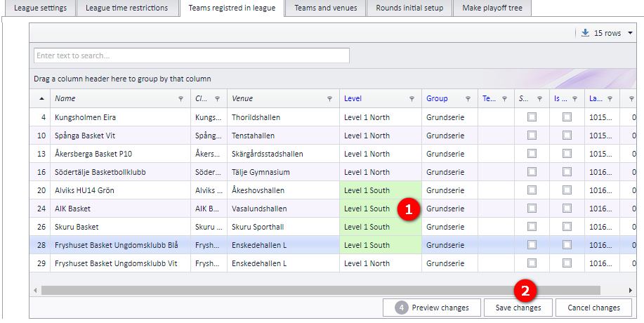
Task: Click the scroll left arrow of horizontal scrollbar
Action: click(x=35, y=291)
